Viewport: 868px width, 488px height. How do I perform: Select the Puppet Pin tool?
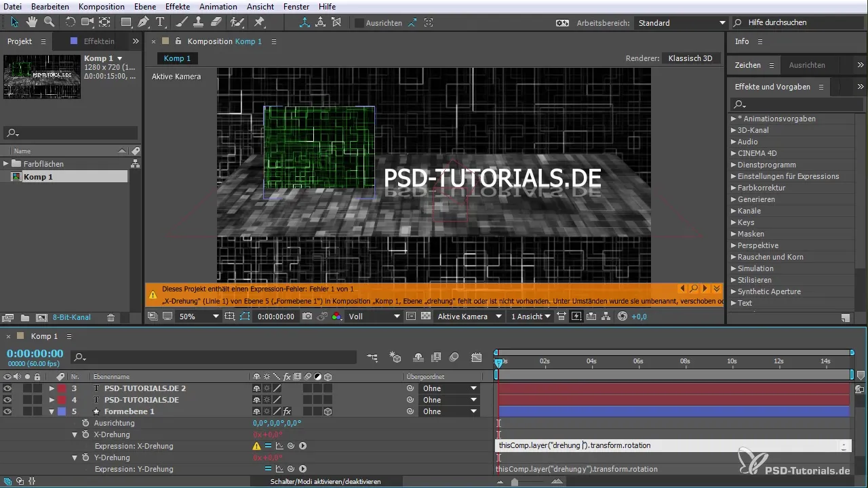(x=258, y=22)
